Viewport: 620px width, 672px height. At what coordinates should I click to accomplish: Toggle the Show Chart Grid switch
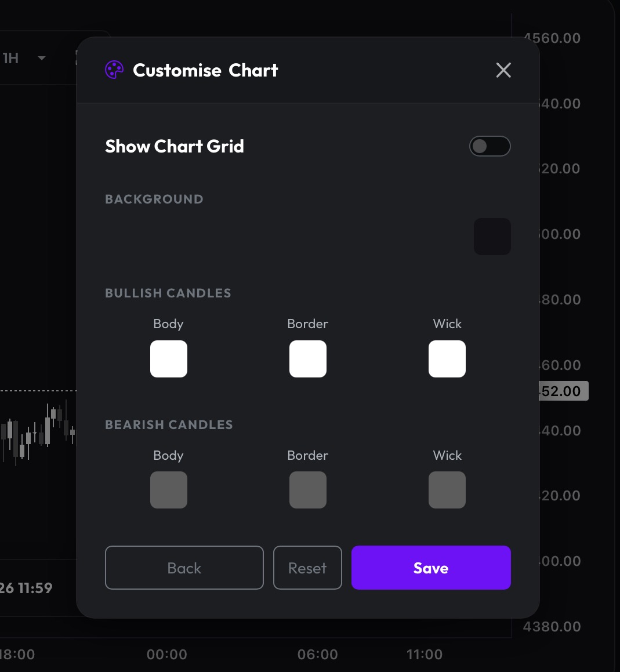(490, 146)
